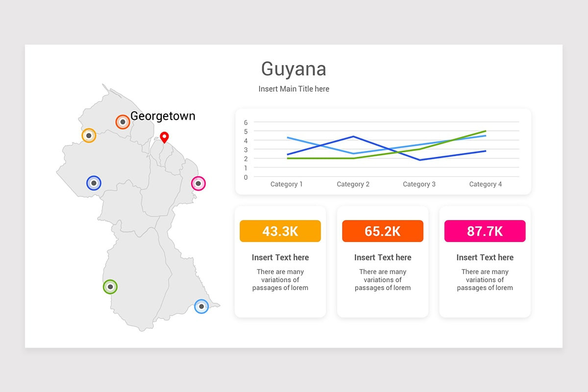Click the Georgetown map label
This screenshot has width=588, height=392.
[163, 116]
